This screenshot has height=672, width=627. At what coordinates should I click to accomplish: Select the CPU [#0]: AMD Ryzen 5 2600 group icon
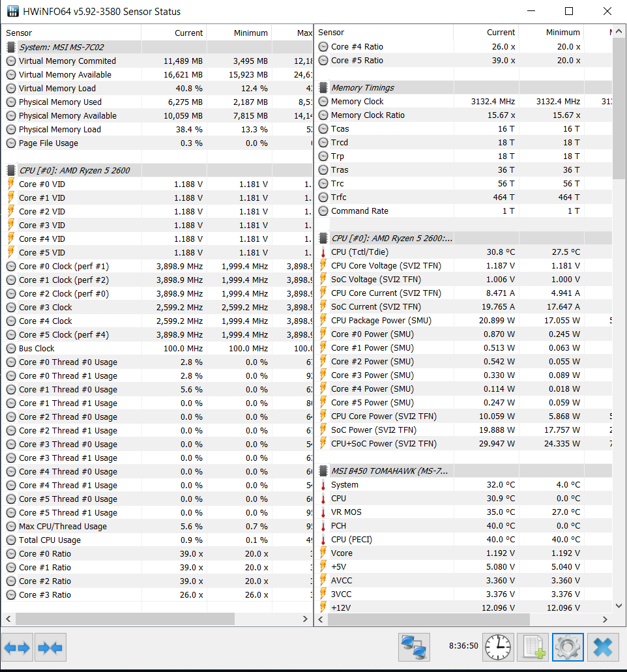(x=11, y=171)
